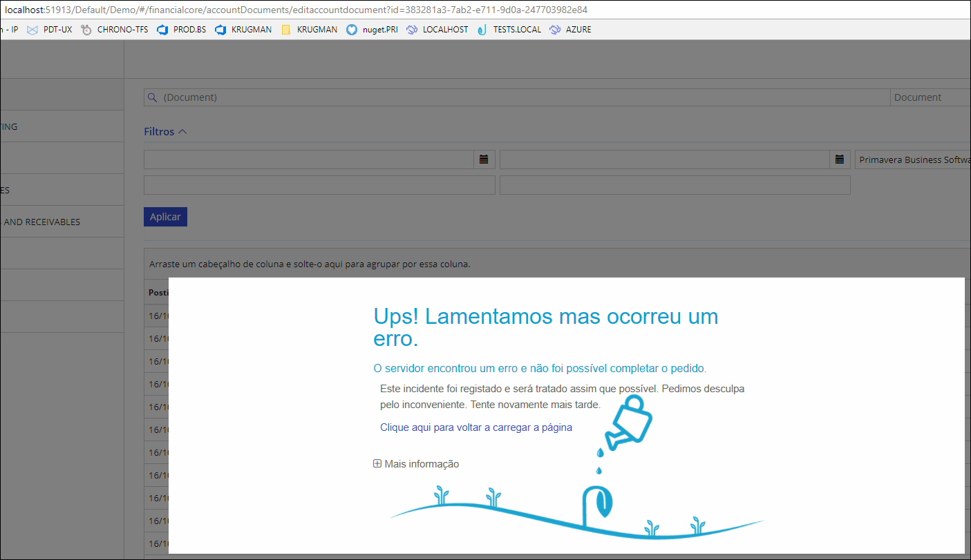The image size is (971, 560).
Task: Open the nuget.PRI bookmark
Action: 373,30
